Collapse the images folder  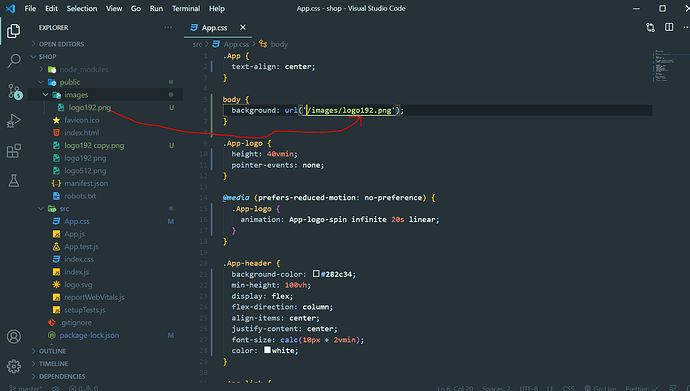pos(76,95)
